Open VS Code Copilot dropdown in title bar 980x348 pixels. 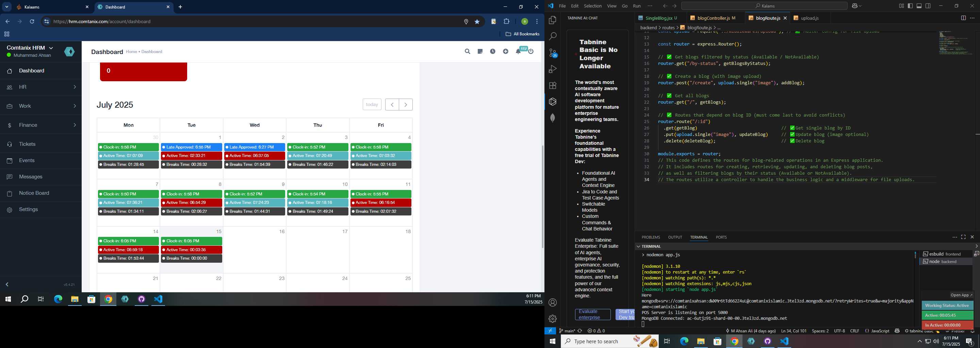(856, 6)
